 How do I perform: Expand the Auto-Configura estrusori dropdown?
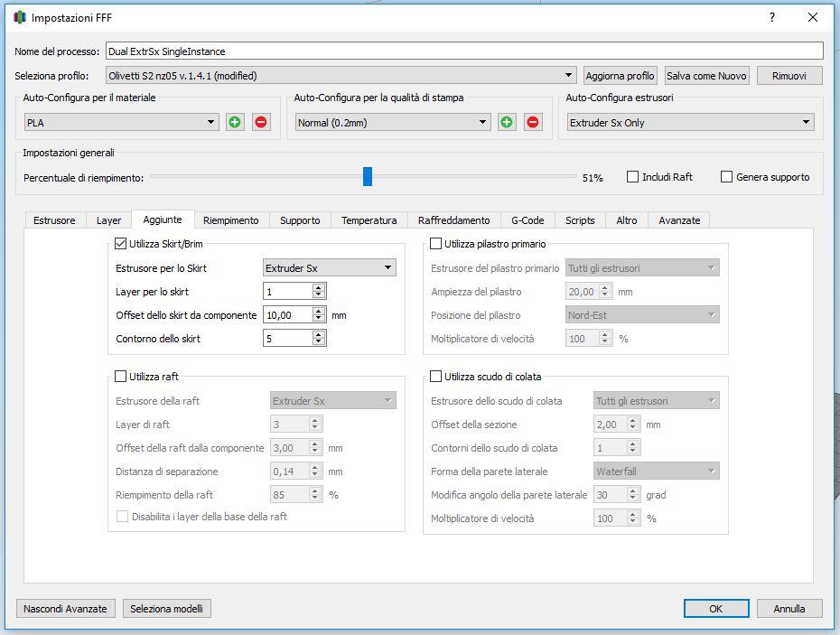click(x=690, y=122)
